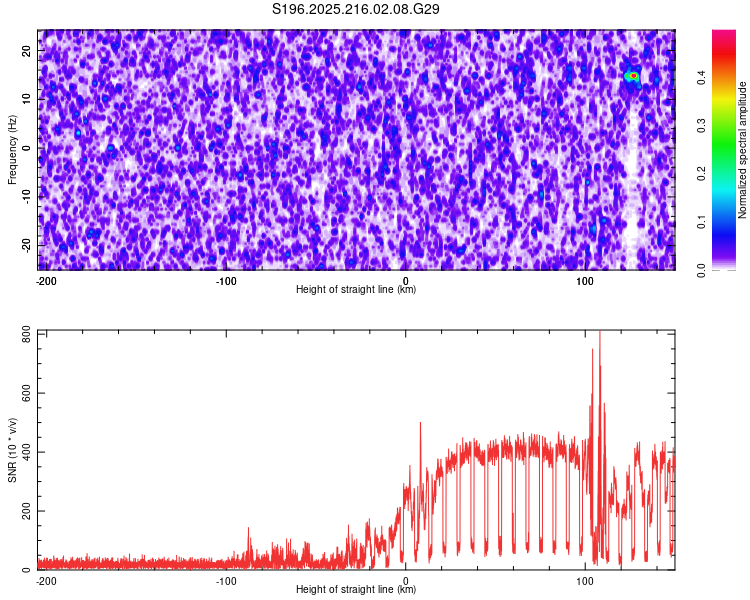This screenshot has width=750, height=600.
Task: Click the -20 tick label on the frequency axis
Action: [26, 245]
